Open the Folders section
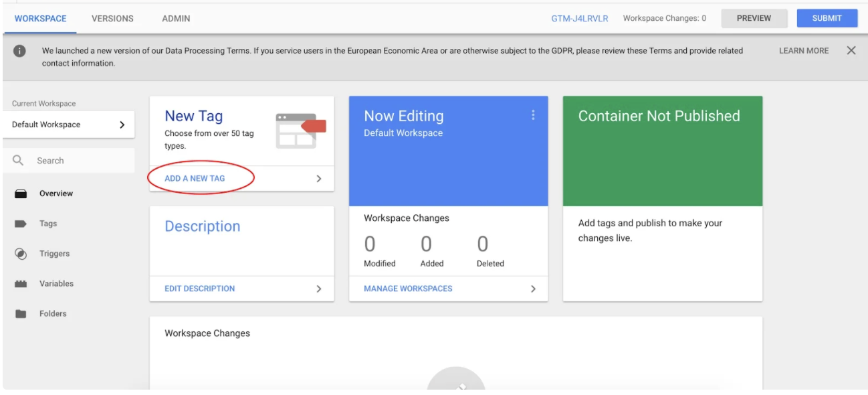The width and height of the screenshot is (868, 395). [x=53, y=313]
